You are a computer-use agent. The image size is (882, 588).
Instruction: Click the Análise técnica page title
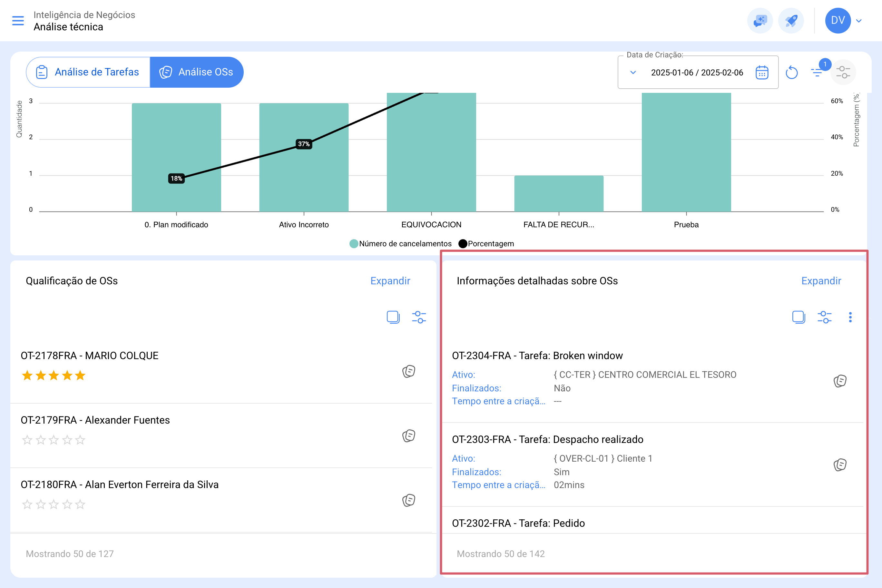(68, 27)
